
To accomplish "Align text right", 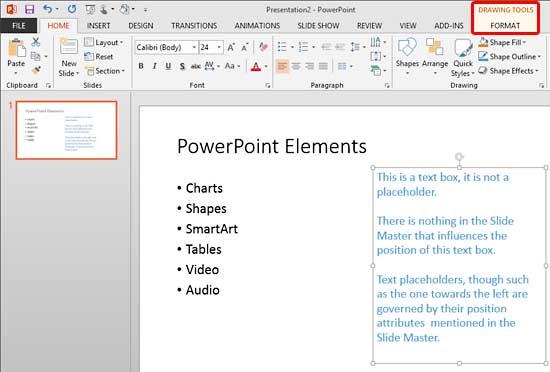I will (x=309, y=66).
